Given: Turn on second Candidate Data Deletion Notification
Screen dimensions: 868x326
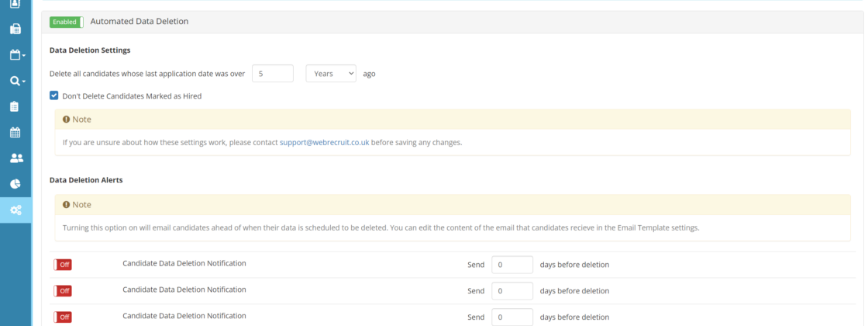Looking at the screenshot, I should (63, 291).
